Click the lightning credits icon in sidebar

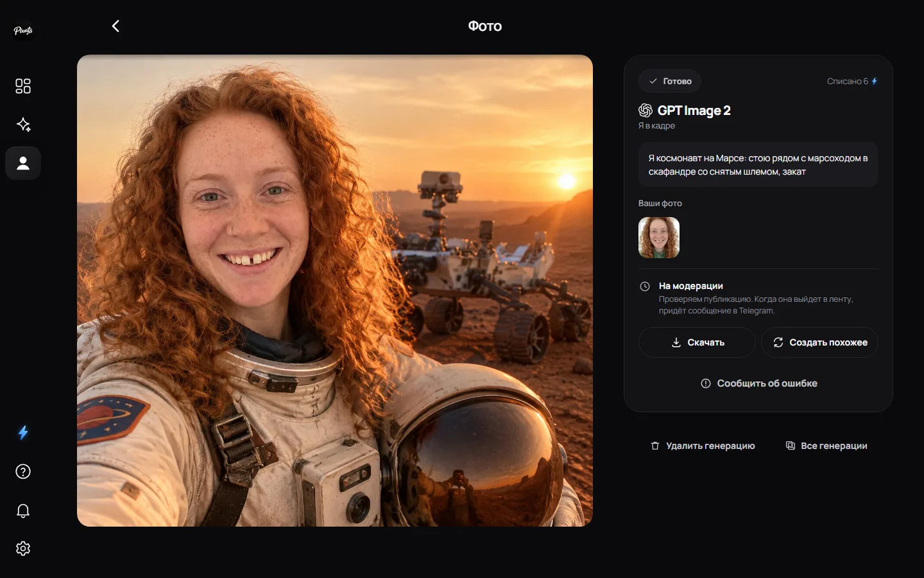point(23,433)
